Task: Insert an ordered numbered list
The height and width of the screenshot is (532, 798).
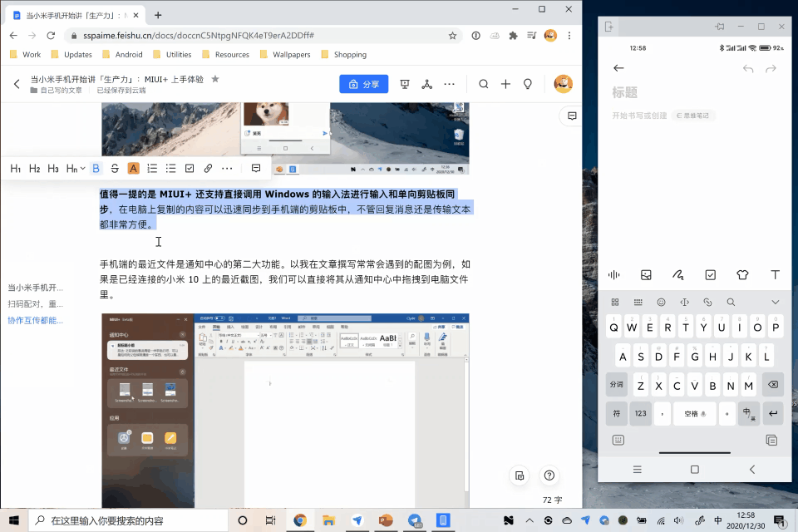Action: 152,169
